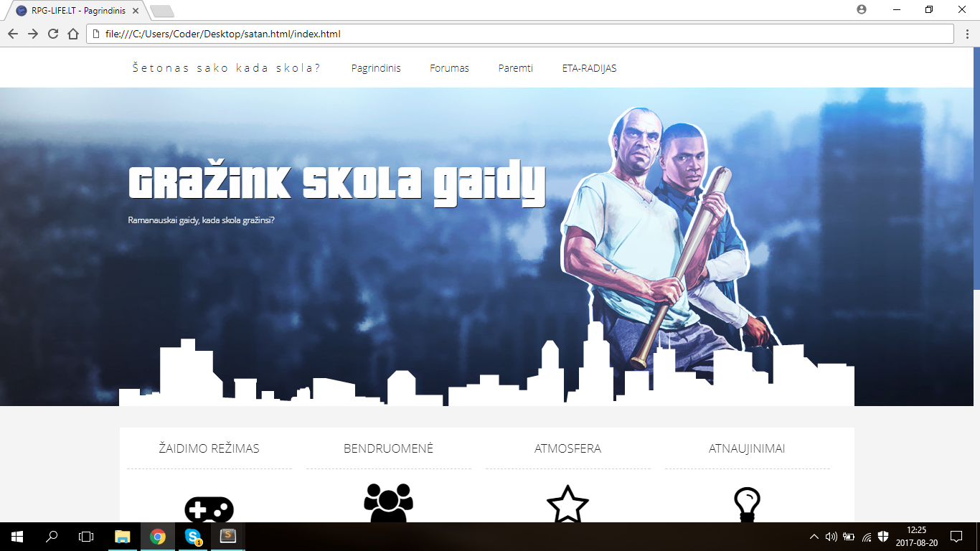Click the lightbulb icon under Atnaujinimai
Viewport: 980px width, 551px height.
click(x=747, y=504)
